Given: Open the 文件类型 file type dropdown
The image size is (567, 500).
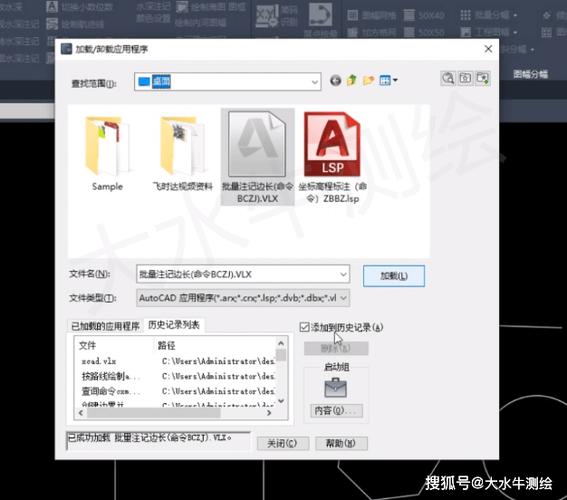Looking at the screenshot, I should 344,298.
